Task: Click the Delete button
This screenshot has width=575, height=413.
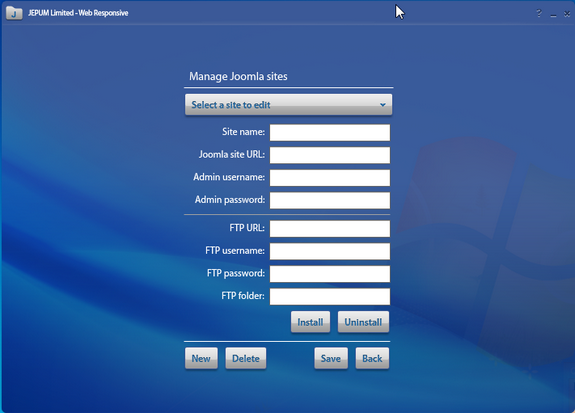Action: click(246, 358)
